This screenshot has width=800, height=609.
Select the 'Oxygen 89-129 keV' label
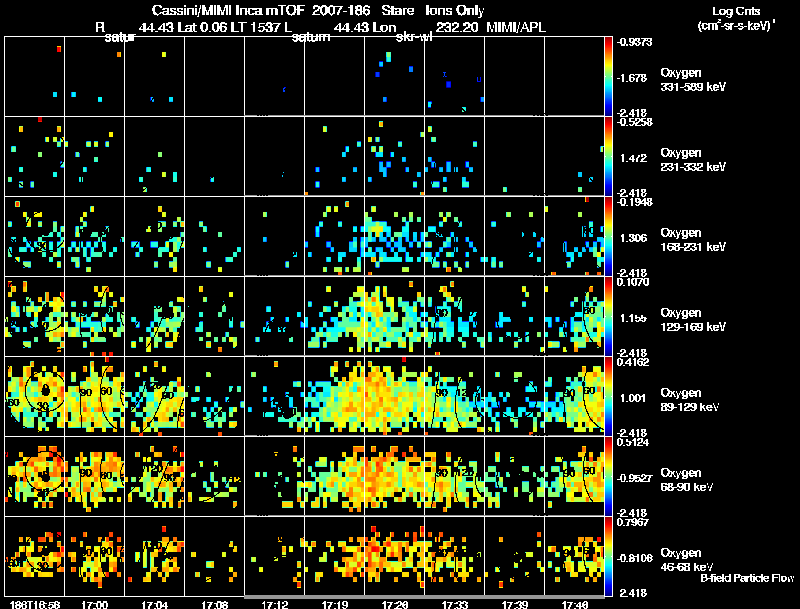click(x=690, y=400)
